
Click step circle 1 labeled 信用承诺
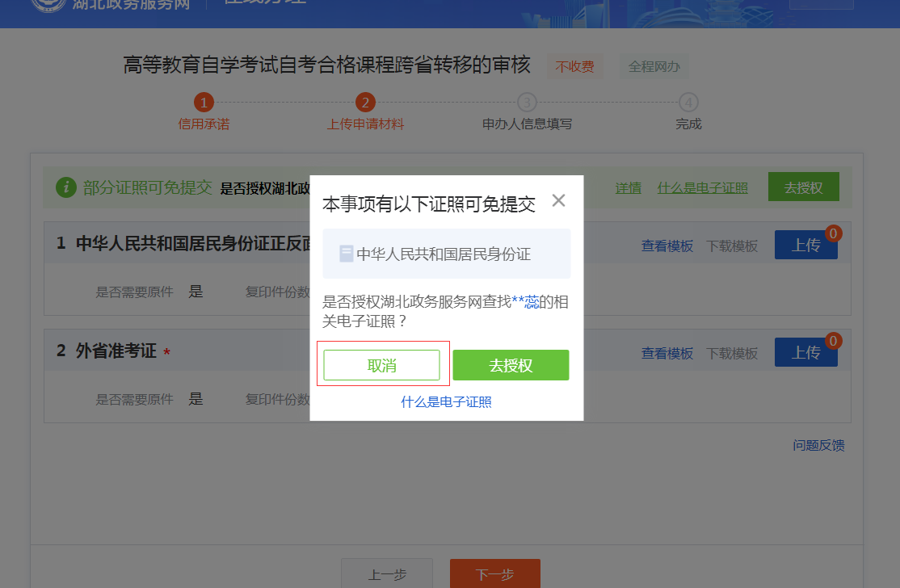point(203,103)
